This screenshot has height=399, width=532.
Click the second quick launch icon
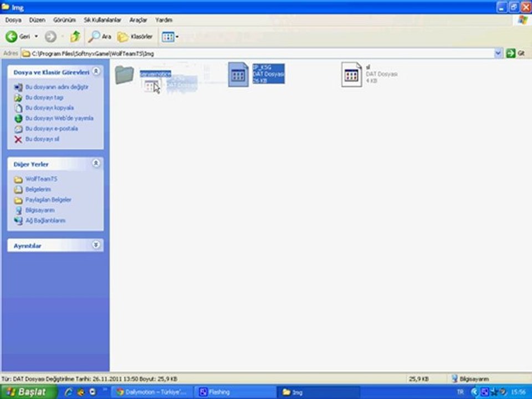coord(81,392)
